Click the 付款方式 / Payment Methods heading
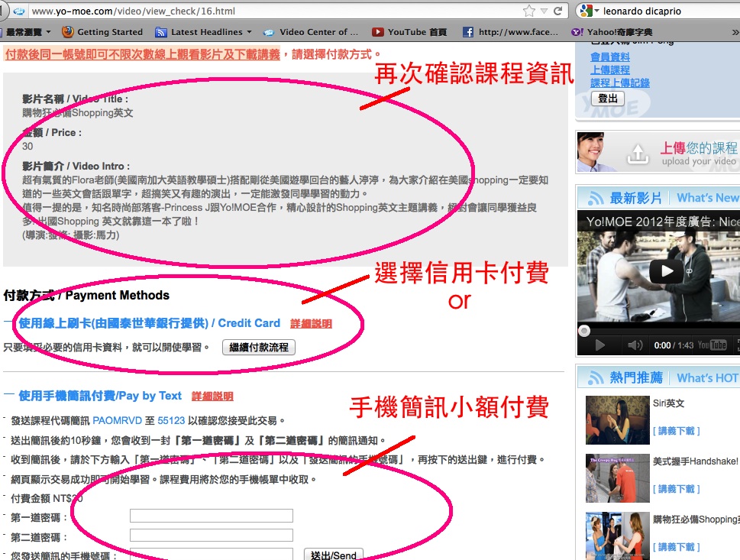Viewport: 740px width, 560px height. click(x=86, y=295)
